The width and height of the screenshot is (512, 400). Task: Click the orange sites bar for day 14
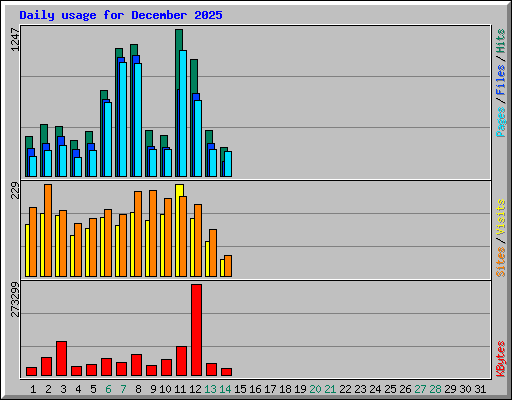pos(228,266)
